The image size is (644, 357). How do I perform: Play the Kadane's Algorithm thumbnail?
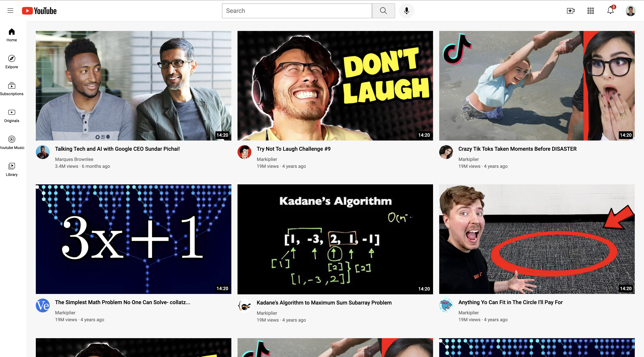click(335, 239)
